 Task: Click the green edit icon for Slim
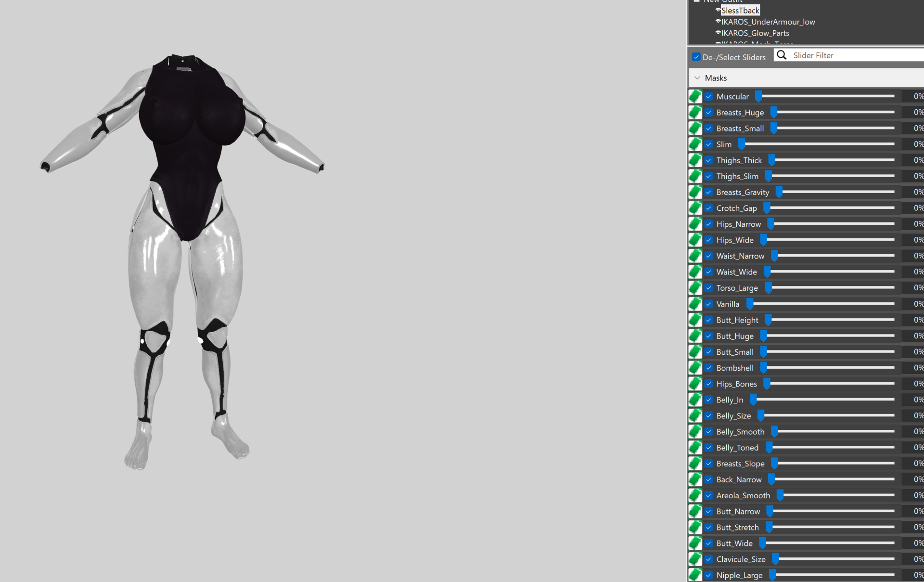coord(695,144)
